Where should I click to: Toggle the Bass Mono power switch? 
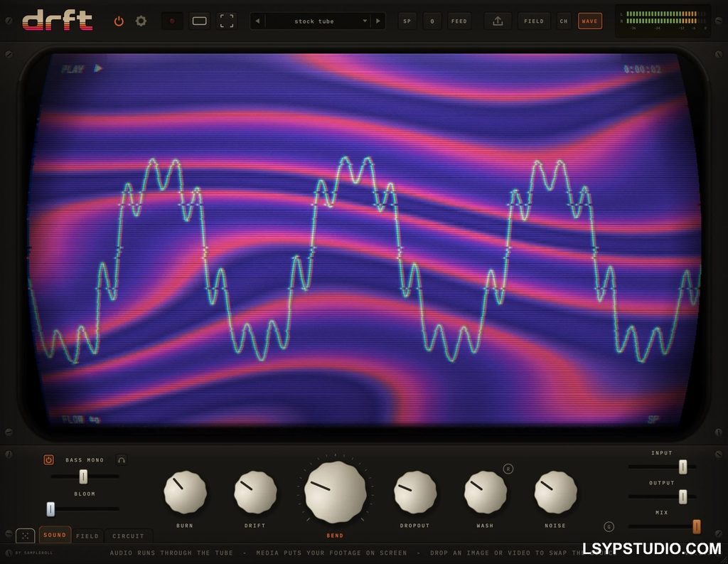(48, 460)
